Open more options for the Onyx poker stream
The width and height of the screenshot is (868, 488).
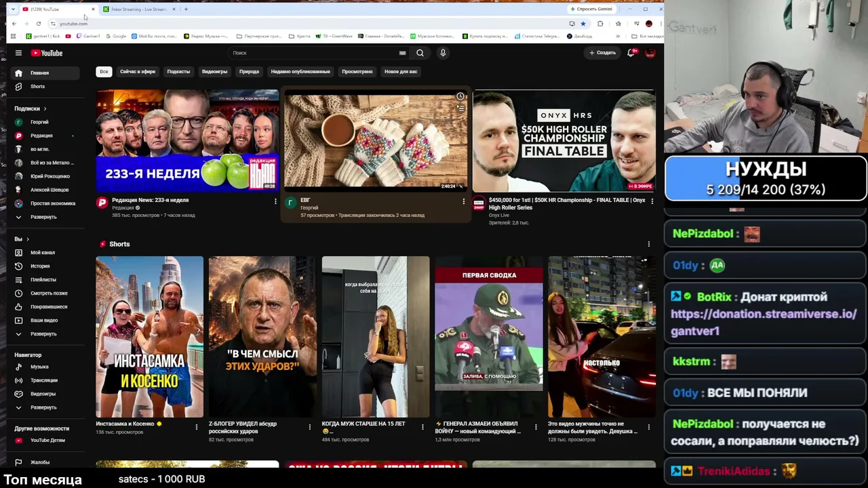652,201
